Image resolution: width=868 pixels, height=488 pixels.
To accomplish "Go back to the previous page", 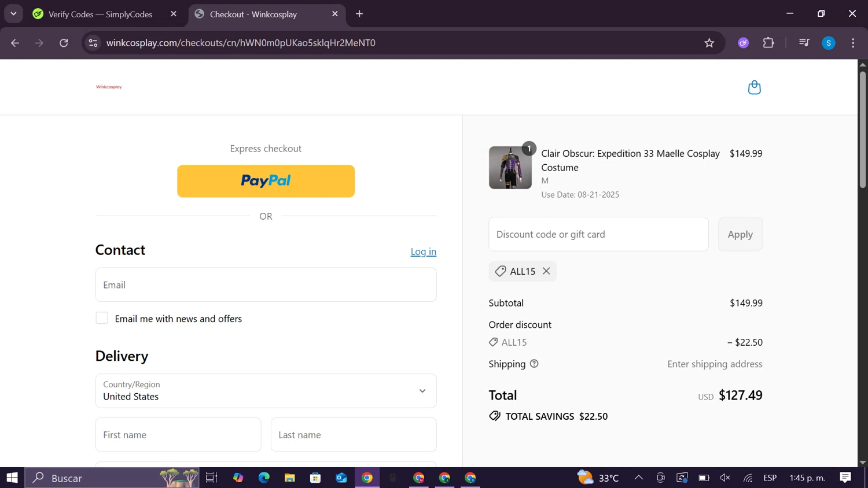I will (x=15, y=43).
